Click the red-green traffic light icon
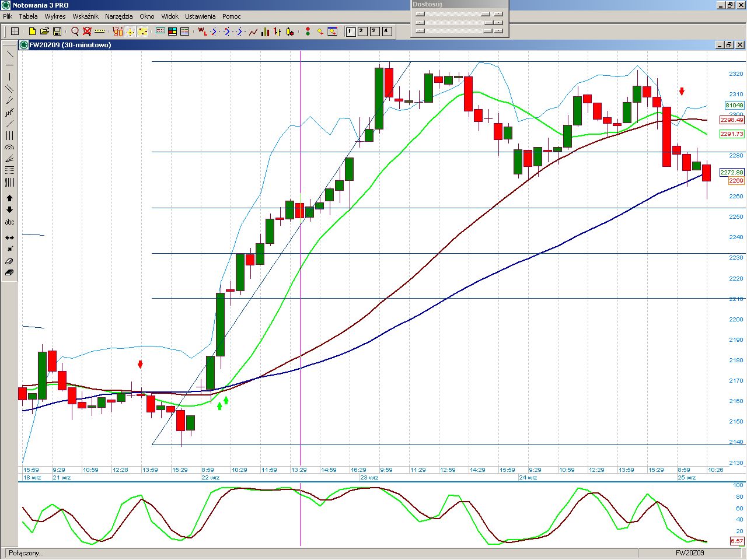 [308, 32]
